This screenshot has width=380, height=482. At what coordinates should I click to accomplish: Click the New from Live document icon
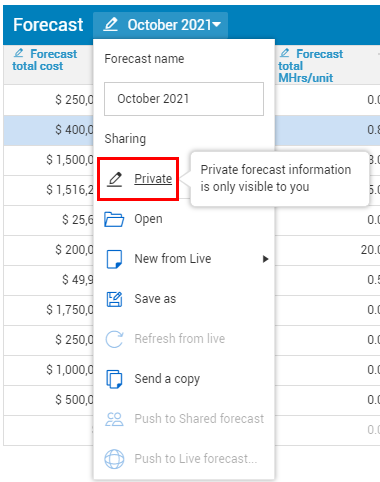pos(114,259)
